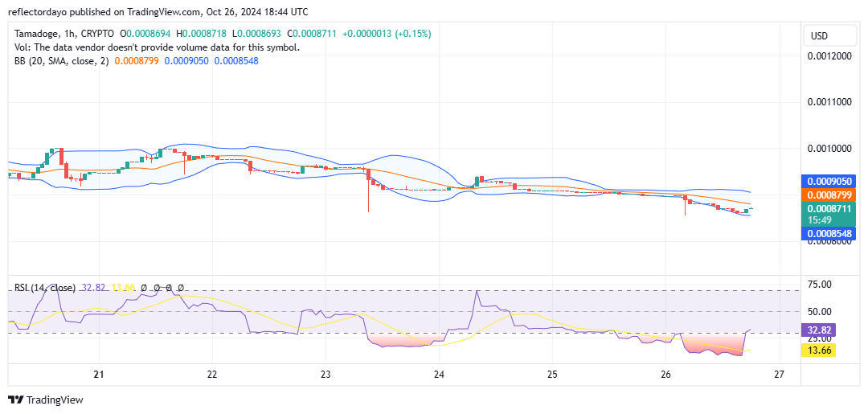The image size is (868, 414).
Task: Click the orange BB basis value 0.0008799 in legend
Action: 137,61
